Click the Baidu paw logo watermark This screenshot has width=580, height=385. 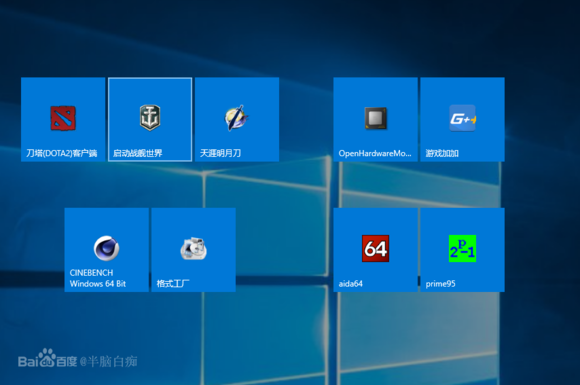[47, 358]
